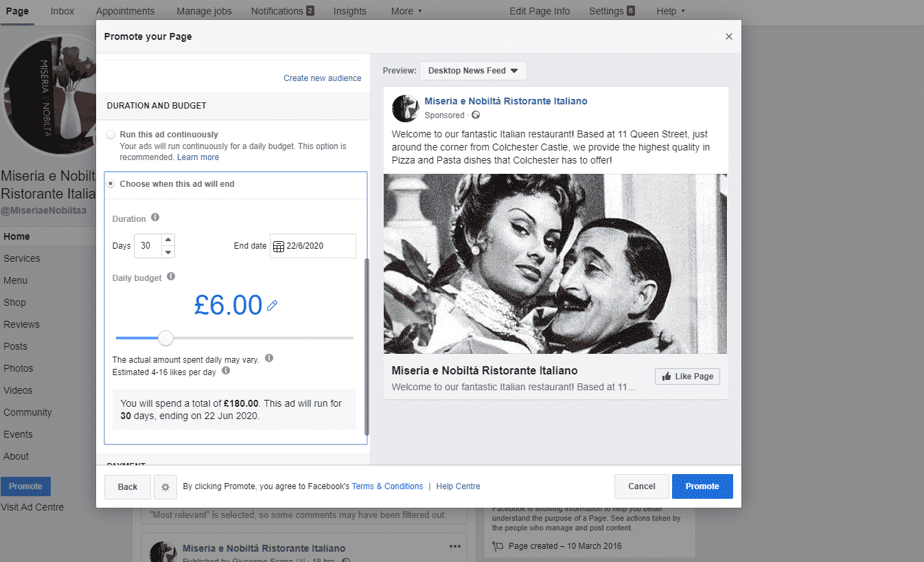Click the globe audience icon beside Sponsored
Screen dimensions: 924x562
click(x=476, y=115)
